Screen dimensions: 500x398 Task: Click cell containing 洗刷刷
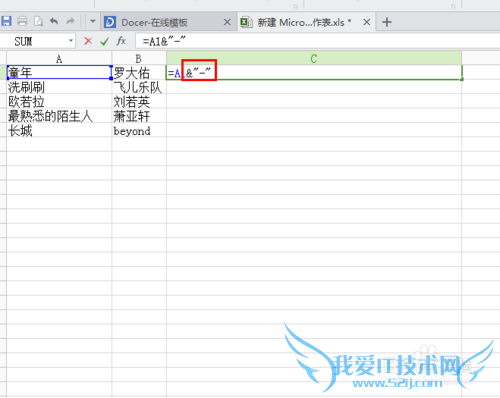coord(59,87)
